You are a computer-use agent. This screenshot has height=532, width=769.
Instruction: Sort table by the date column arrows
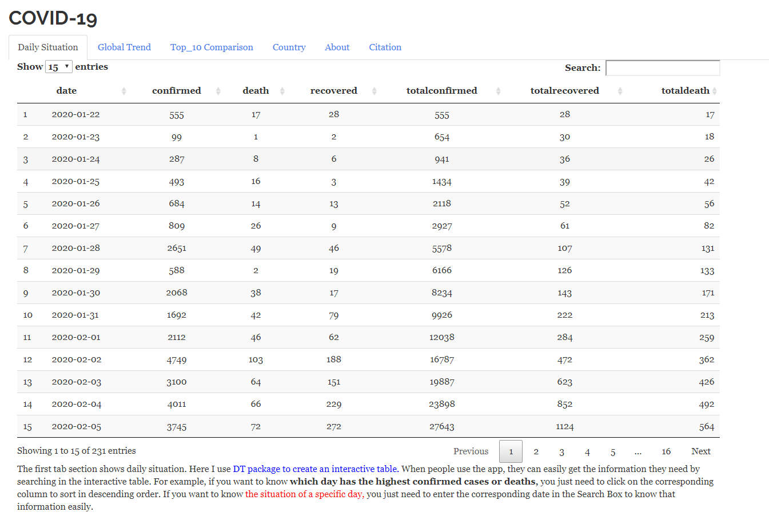(x=123, y=91)
